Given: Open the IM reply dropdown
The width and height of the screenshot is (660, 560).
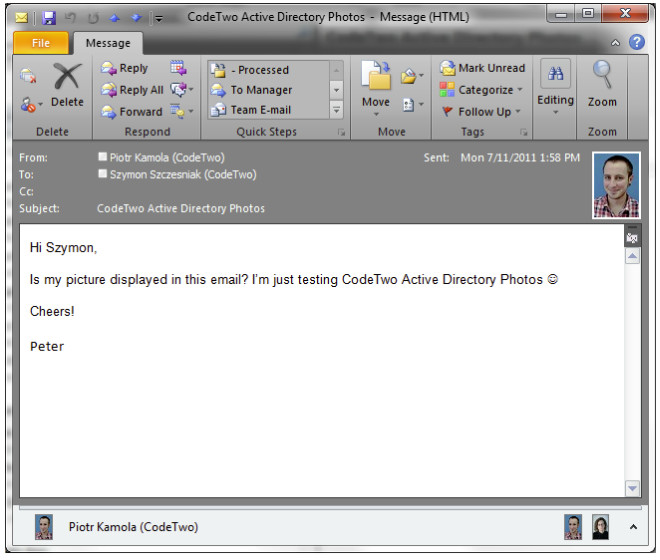Looking at the screenshot, I should (182, 89).
